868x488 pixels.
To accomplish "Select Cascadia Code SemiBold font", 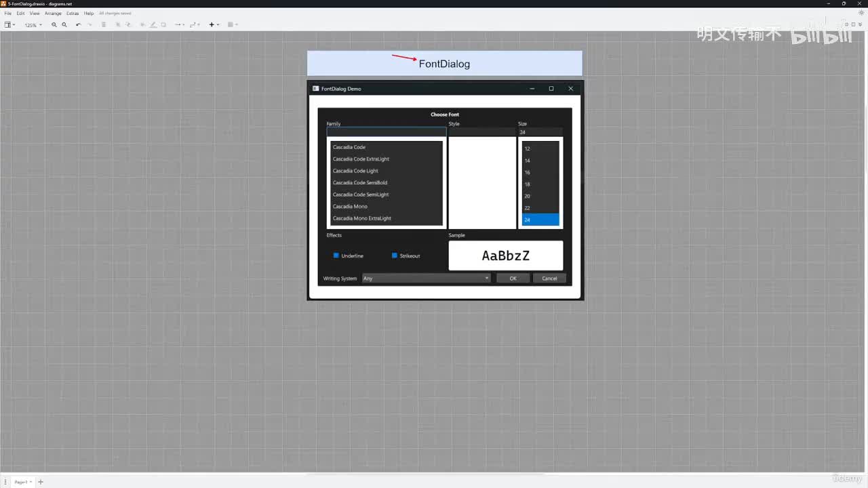I will pyautogui.click(x=387, y=183).
